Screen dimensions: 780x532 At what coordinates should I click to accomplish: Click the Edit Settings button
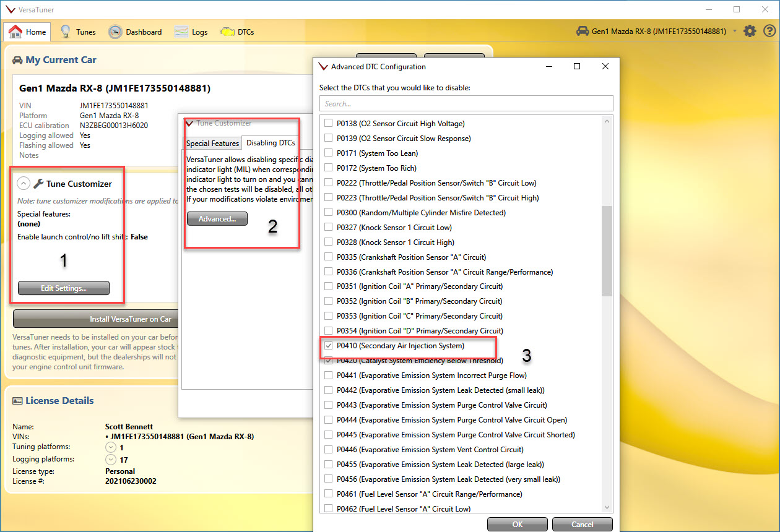click(64, 288)
